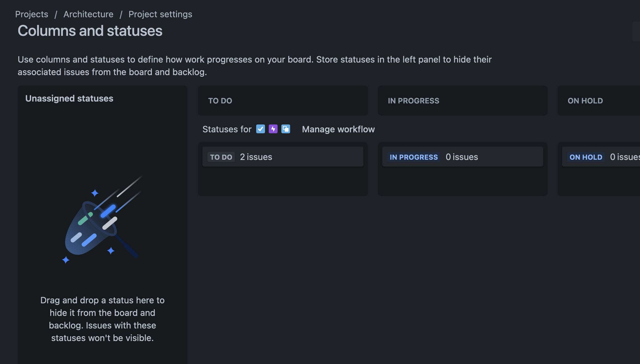Click the 'Statuses for' label
Image resolution: width=640 pixels, height=364 pixels.
[x=227, y=129]
